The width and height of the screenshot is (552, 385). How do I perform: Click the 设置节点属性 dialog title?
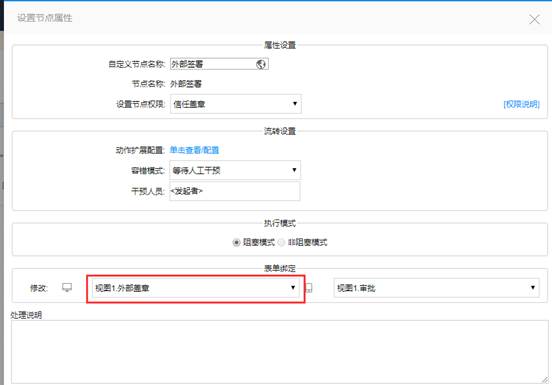coord(45,18)
